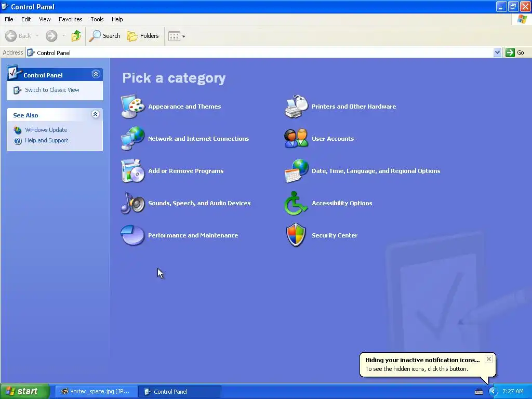Open the Forward history dropdown arrow

pos(63,36)
